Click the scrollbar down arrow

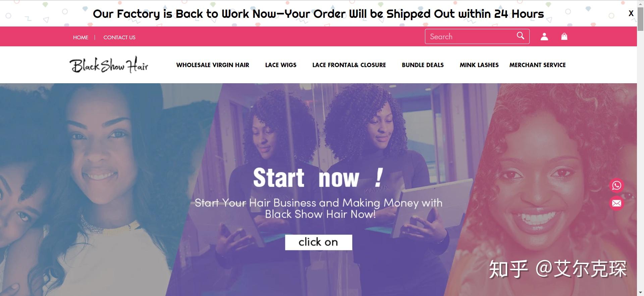pos(640,293)
